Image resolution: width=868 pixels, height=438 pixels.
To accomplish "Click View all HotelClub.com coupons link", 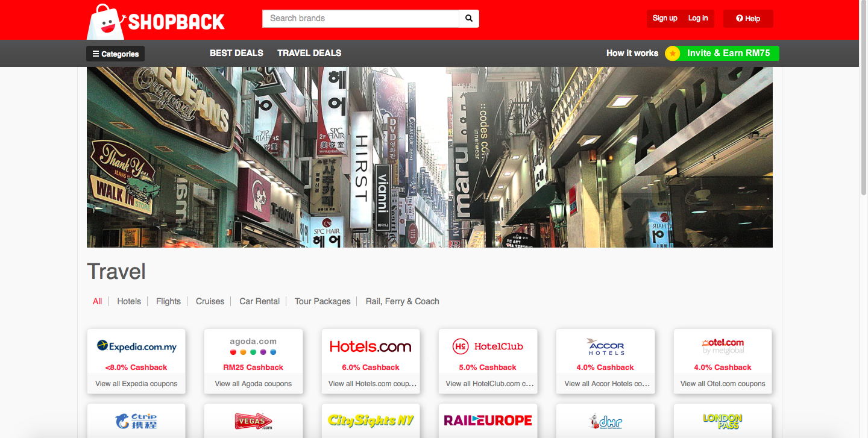I will (490, 384).
